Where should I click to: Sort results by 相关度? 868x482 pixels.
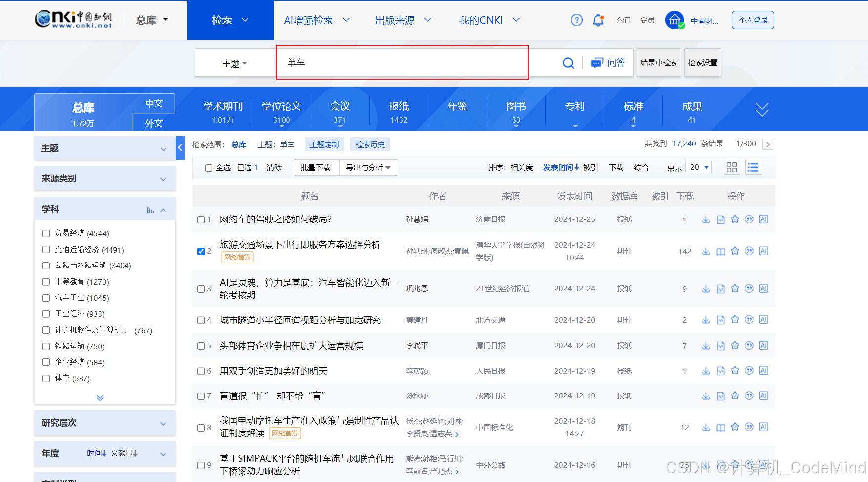522,168
